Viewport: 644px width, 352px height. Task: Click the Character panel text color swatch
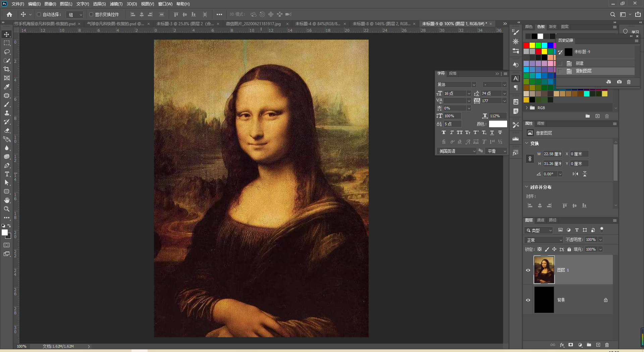[498, 124]
